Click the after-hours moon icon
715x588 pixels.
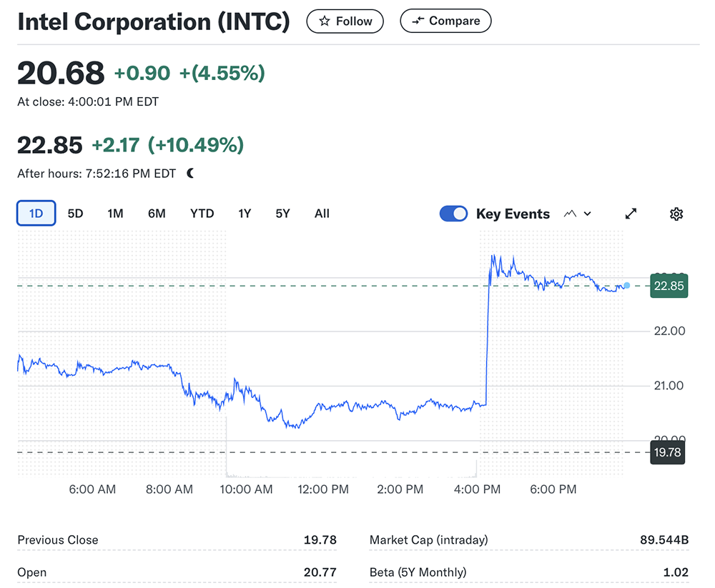190,173
